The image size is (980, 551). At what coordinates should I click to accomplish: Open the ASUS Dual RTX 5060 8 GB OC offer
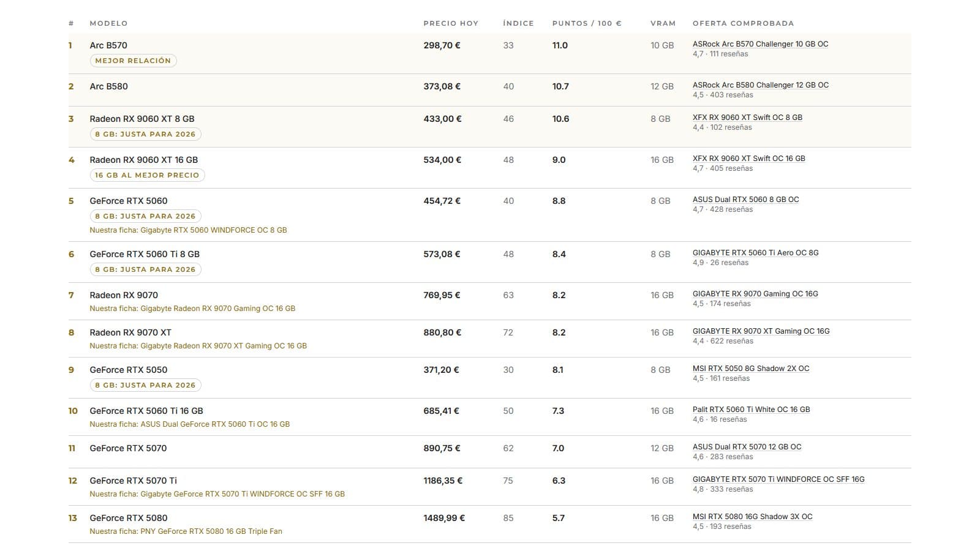tap(745, 200)
